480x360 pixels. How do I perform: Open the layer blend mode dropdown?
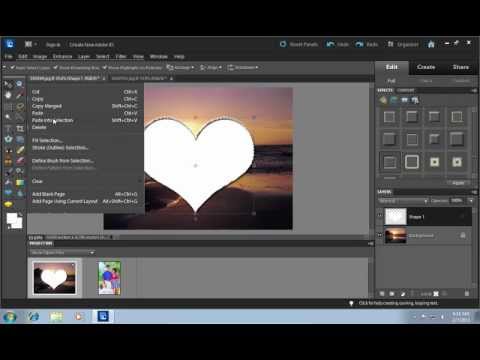coord(403,201)
